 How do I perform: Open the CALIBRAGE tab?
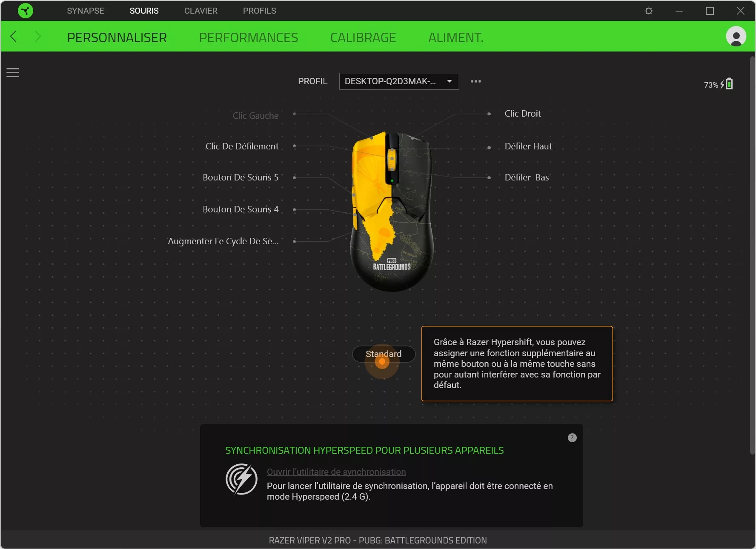[x=363, y=37]
